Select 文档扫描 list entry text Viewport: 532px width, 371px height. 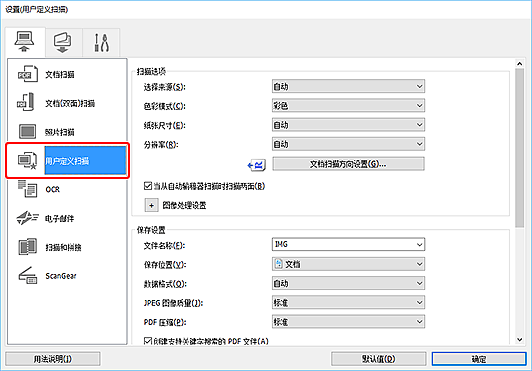coord(60,74)
